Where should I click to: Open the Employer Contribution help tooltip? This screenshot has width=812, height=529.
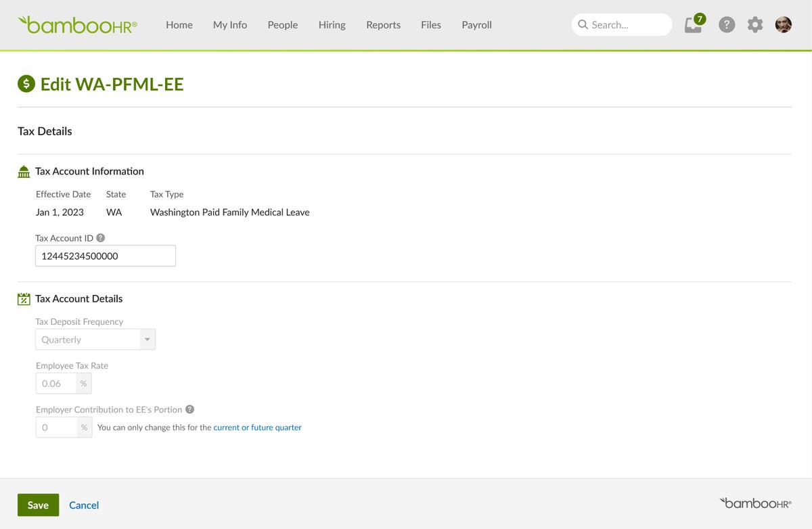pos(189,409)
